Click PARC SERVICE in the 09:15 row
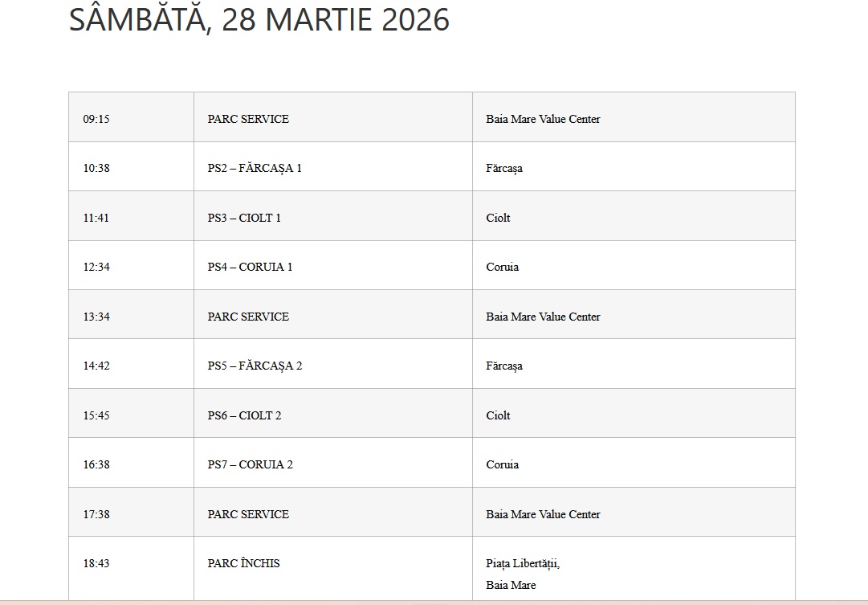This screenshot has width=868, height=605. [248, 119]
